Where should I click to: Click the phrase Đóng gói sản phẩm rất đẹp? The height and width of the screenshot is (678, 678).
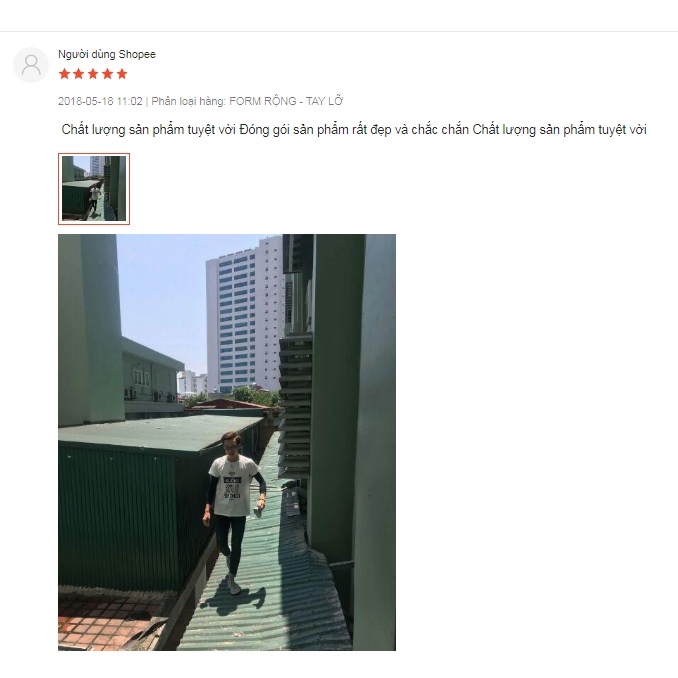tap(315, 130)
